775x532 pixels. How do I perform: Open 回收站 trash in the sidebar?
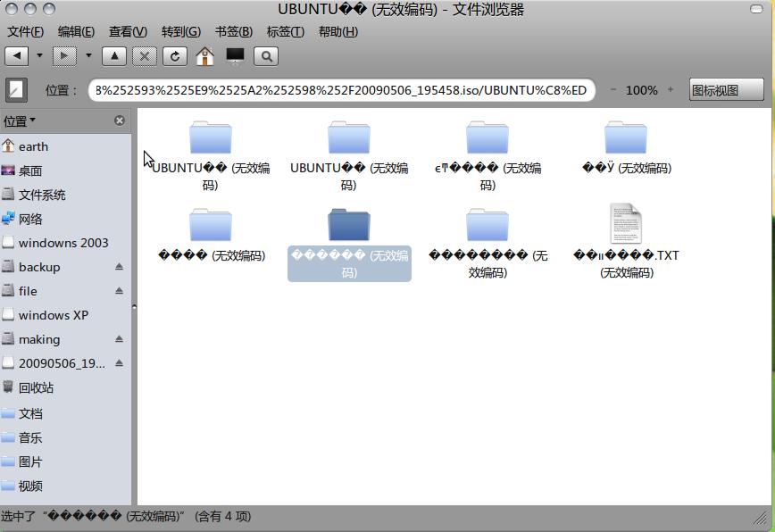tap(66, 387)
